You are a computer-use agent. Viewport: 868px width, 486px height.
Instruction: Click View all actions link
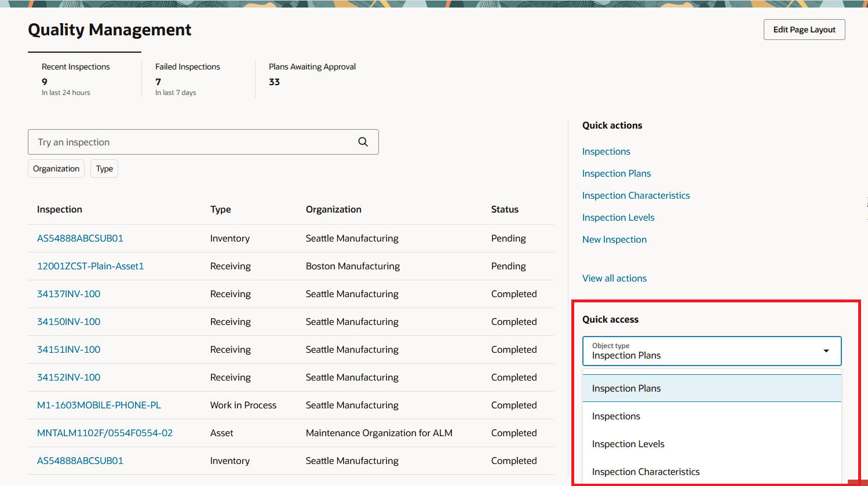[x=614, y=278]
